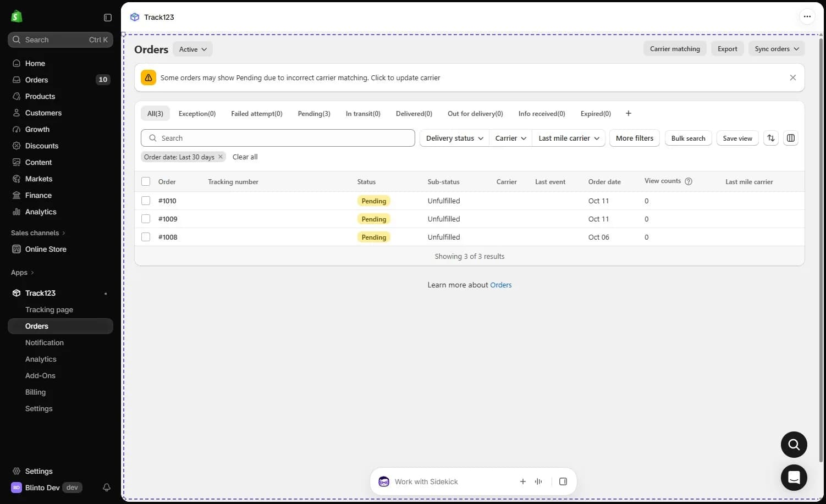Expand the Apps section
The image size is (826, 504).
pyautogui.click(x=23, y=273)
